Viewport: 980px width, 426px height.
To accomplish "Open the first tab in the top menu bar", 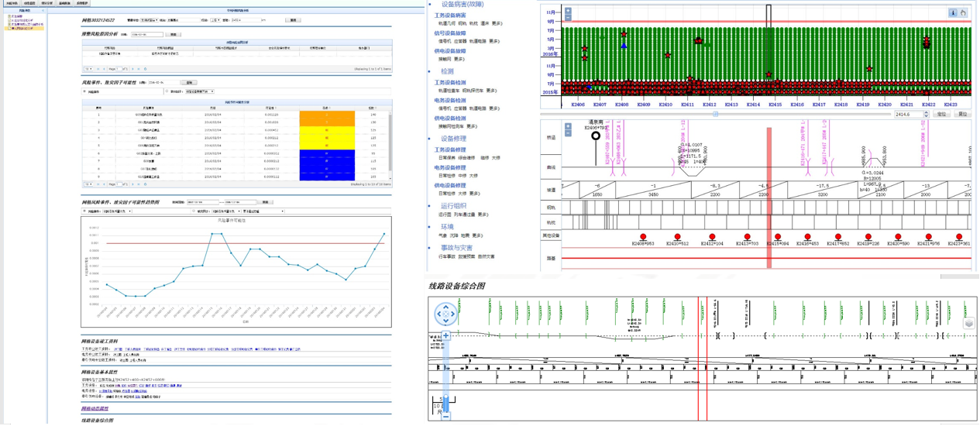I will (11, 3).
